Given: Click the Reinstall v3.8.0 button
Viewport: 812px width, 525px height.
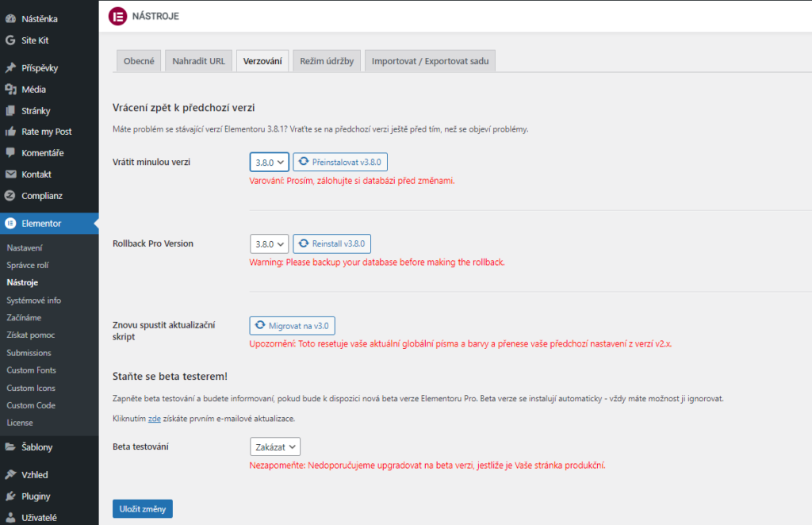Looking at the screenshot, I should click(332, 243).
